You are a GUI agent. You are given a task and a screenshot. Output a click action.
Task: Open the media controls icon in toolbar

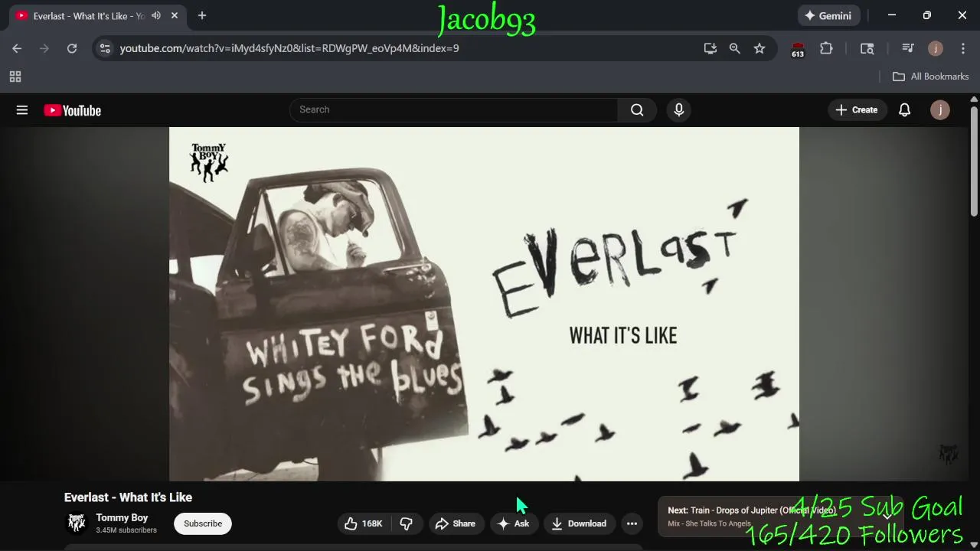click(x=908, y=48)
